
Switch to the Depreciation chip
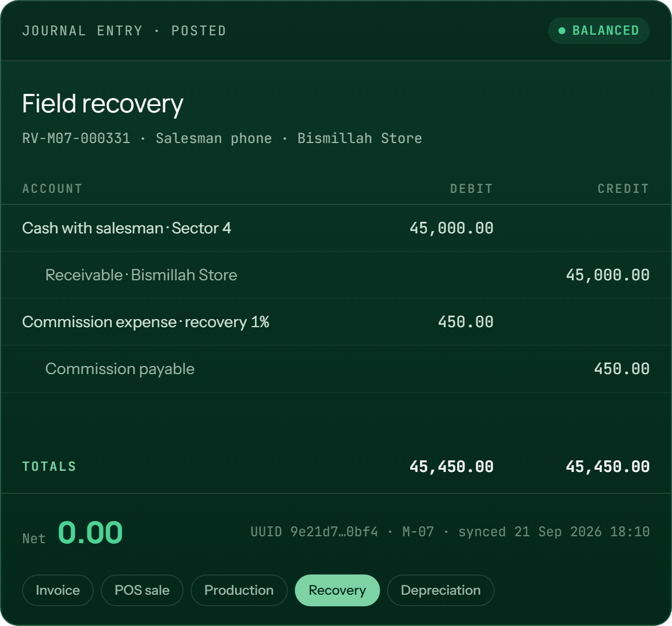tap(441, 590)
